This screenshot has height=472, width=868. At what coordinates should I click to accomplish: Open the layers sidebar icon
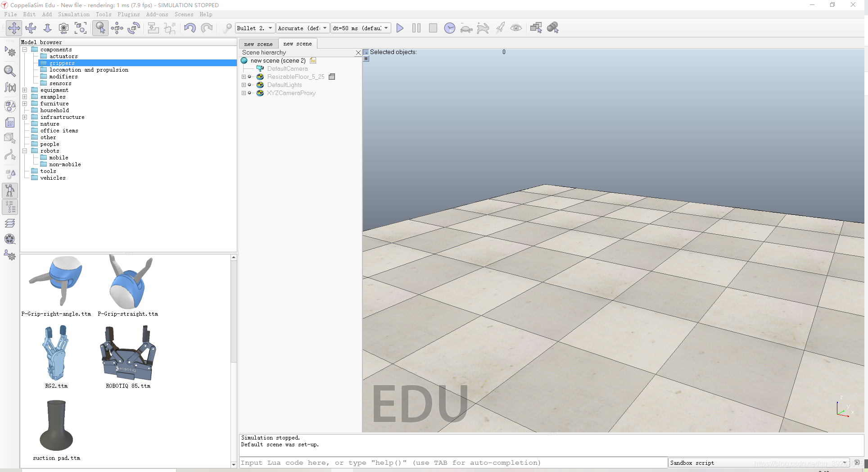(x=10, y=223)
